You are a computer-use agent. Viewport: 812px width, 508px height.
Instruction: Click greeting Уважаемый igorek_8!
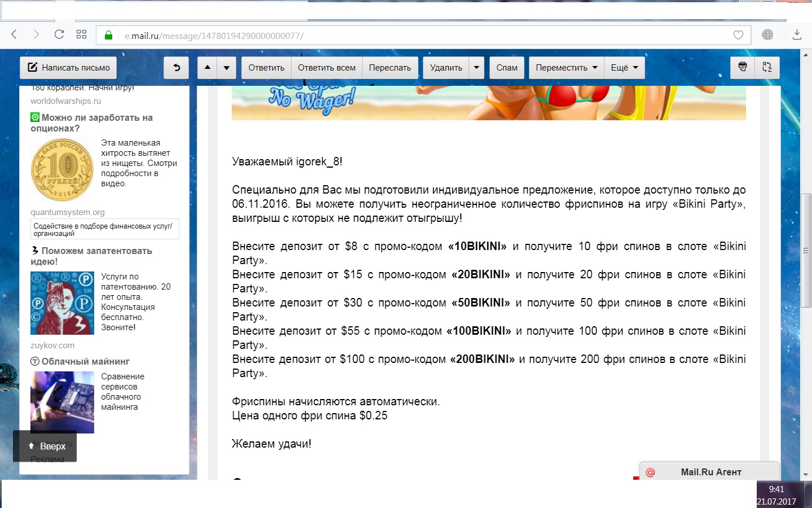[x=287, y=162]
